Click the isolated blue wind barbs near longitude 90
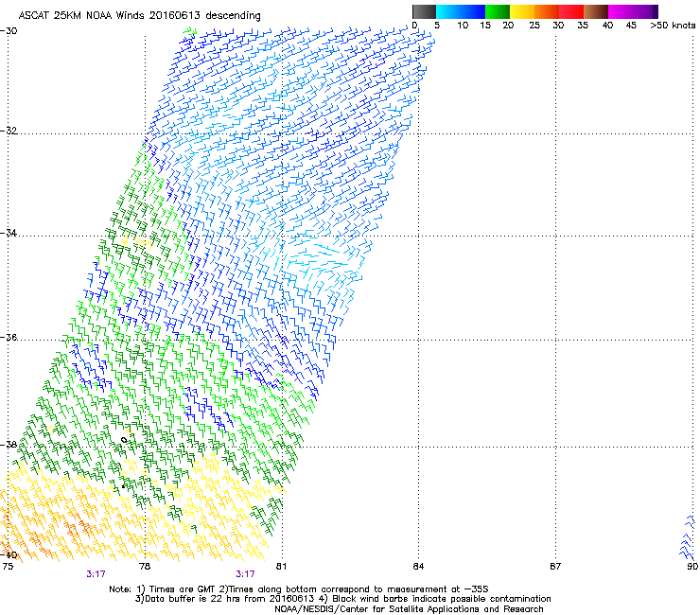This screenshot has width=700, height=615. 688,537
